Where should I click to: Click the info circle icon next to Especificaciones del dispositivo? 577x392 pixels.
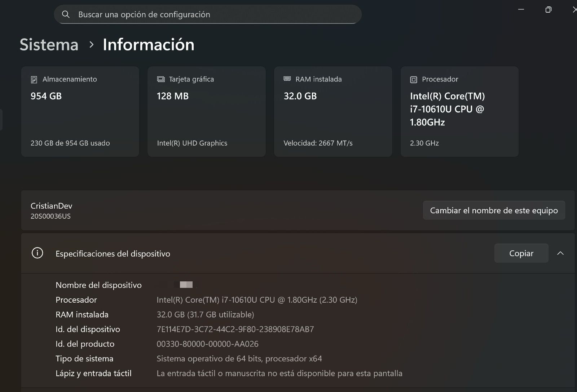pos(38,253)
